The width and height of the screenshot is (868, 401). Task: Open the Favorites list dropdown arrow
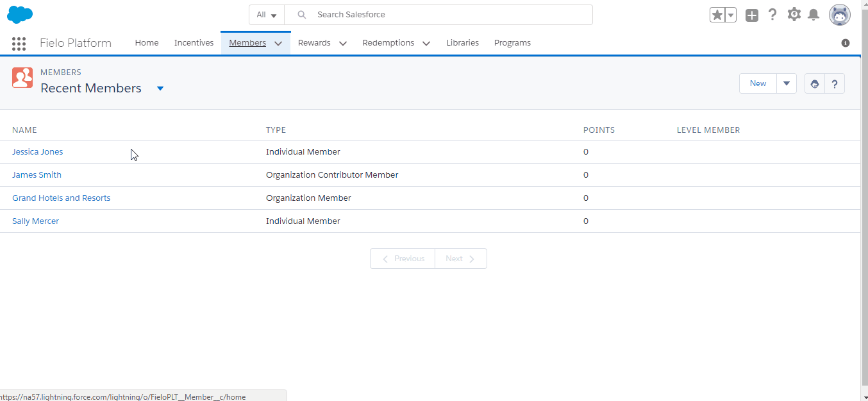point(731,15)
